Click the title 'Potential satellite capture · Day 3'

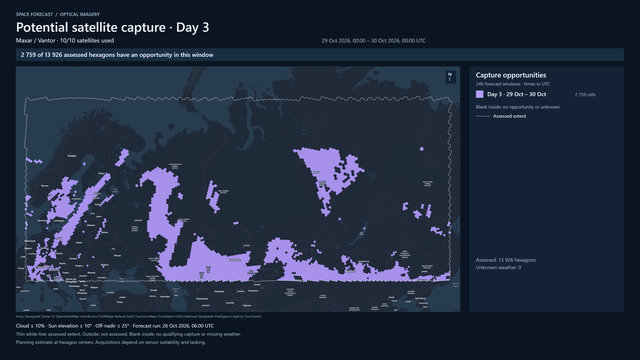coord(112,27)
